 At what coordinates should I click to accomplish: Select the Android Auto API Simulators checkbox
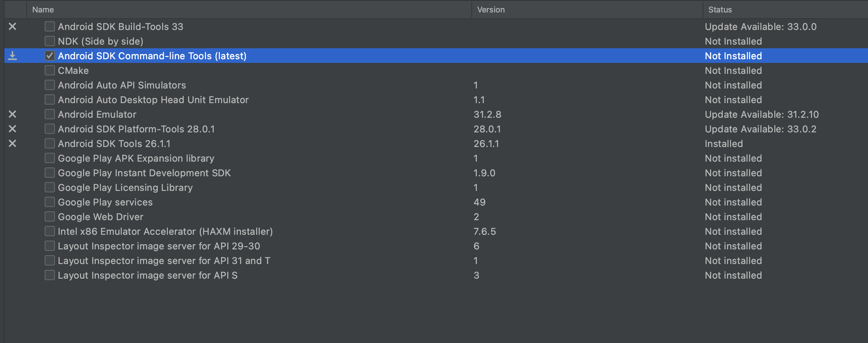click(x=50, y=85)
